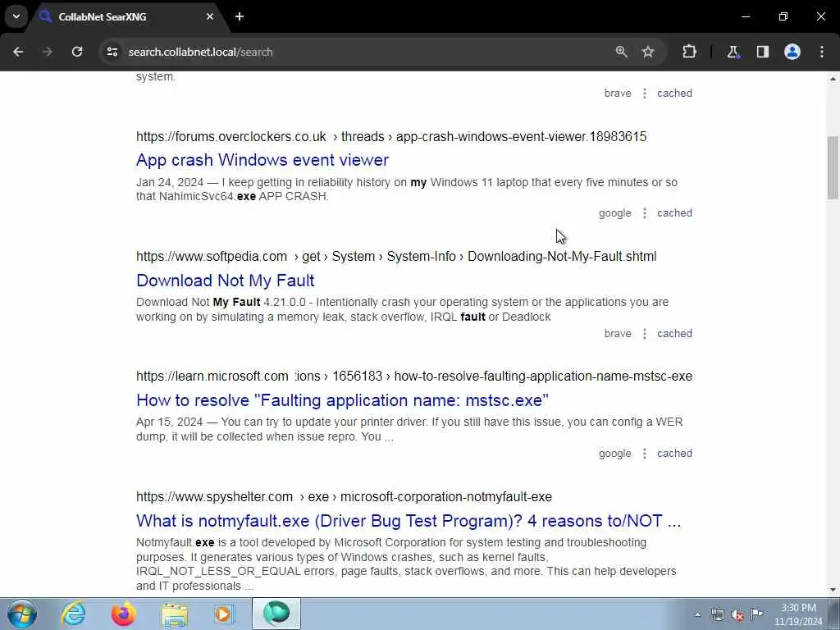Viewport: 840px width, 630px height.
Task: Open Windows Explorer folder in taskbar
Action: (x=175, y=614)
